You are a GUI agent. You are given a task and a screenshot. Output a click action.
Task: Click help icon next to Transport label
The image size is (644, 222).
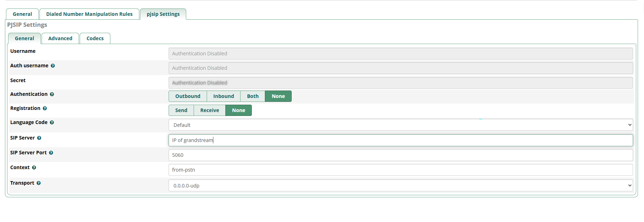[39, 183]
